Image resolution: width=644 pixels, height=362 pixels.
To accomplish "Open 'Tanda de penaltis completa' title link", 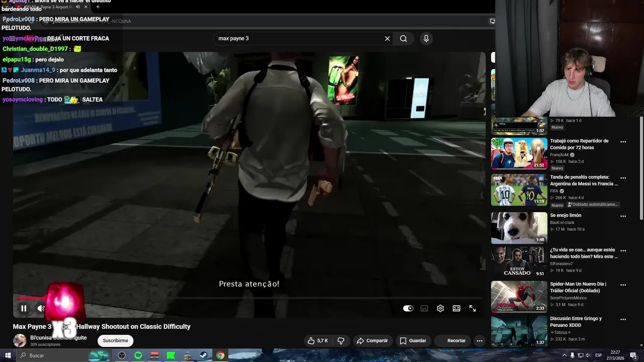I will click(x=584, y=180).
